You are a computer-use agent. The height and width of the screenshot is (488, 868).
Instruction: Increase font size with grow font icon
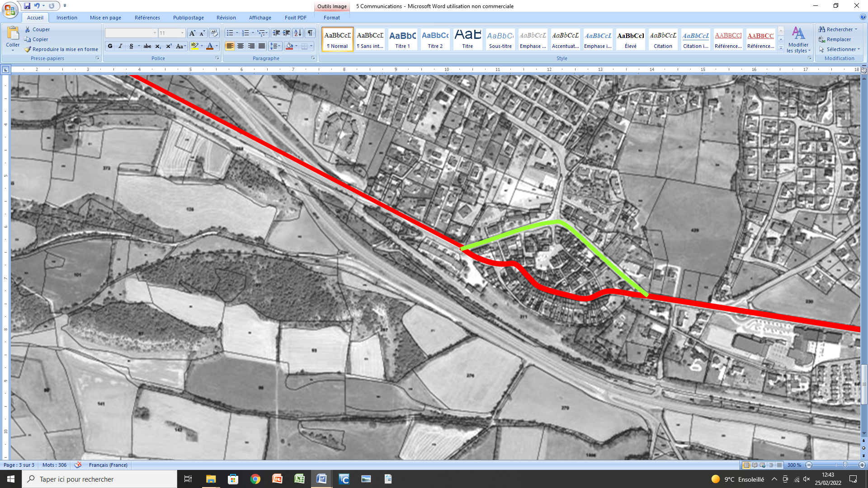pyautogui.click(x=192, y=33)
